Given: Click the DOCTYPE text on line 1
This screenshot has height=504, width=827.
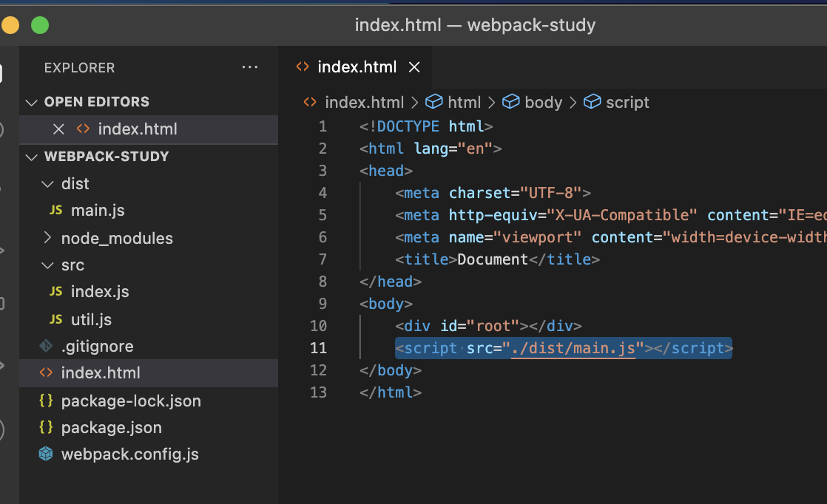Looking at the screenshot, I should 408,127.
